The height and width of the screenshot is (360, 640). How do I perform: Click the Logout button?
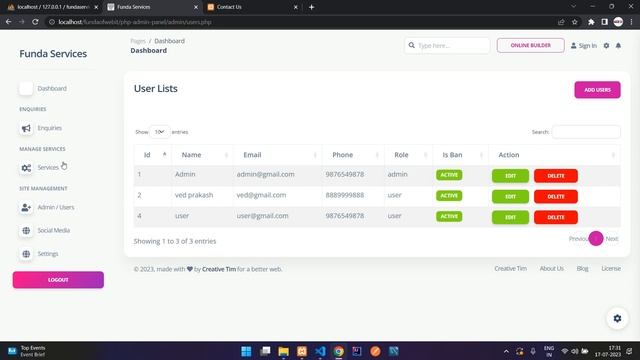click(58, 280)
